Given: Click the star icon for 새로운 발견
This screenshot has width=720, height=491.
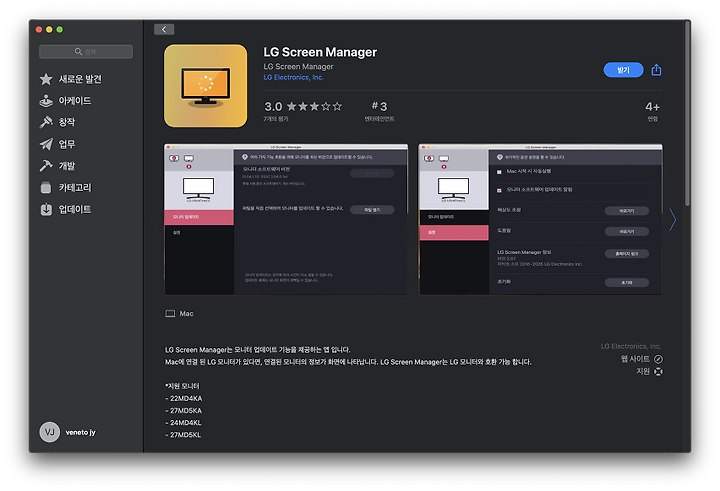Looking at the screenshot, I should pos(46,79).
